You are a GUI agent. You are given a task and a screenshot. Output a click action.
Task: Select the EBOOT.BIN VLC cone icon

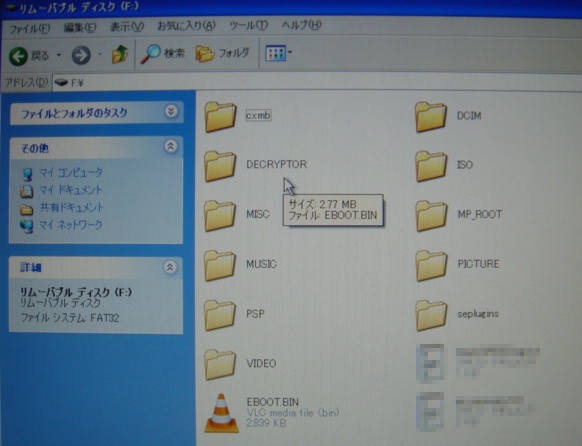tap(221, 413)
